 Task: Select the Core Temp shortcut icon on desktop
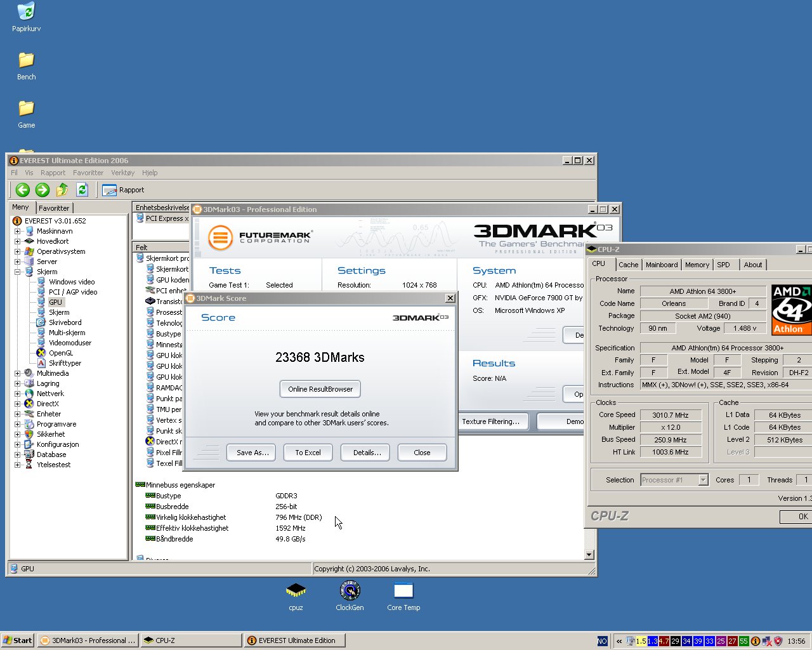(x=403, y=596)
